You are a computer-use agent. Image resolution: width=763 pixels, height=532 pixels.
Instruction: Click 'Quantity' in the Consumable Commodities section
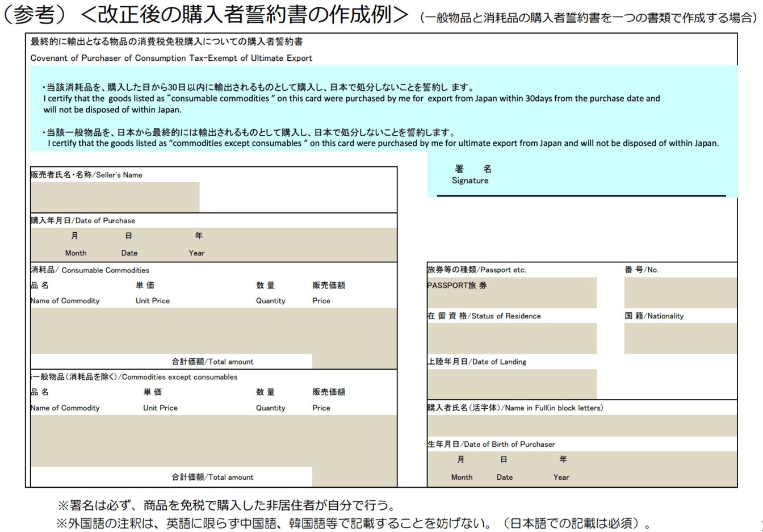click(271, 301)
